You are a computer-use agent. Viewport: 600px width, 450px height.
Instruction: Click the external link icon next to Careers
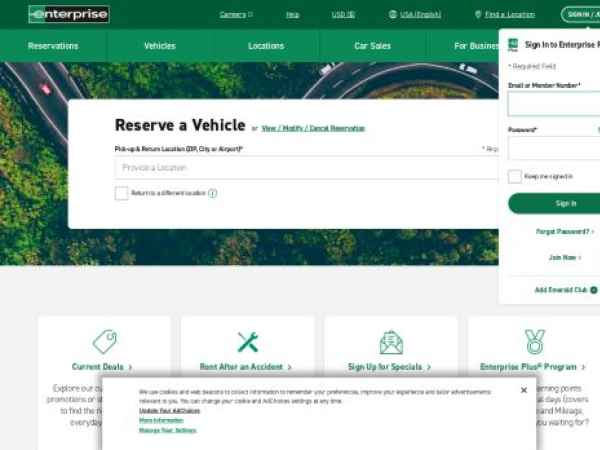tap(250, 15)
